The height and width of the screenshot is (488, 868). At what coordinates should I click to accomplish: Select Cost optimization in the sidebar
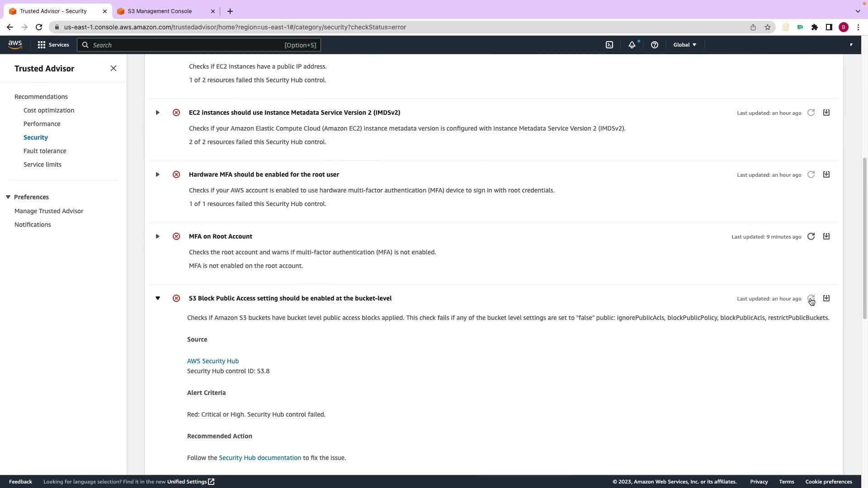pyautogui.click(x=49, y=110)
